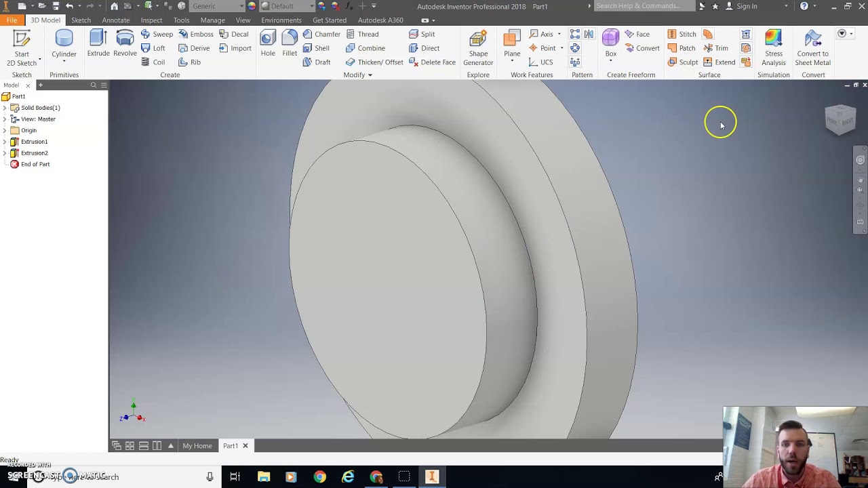Activate the Loft tool
This screenshot has height=488, width=868.
click(x=153, y=48)
